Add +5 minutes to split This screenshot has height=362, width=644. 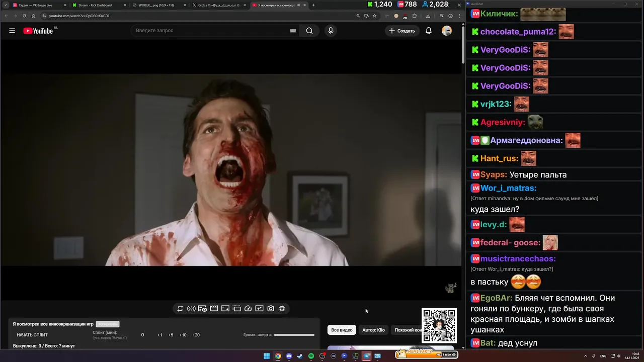tap(171, 335)
